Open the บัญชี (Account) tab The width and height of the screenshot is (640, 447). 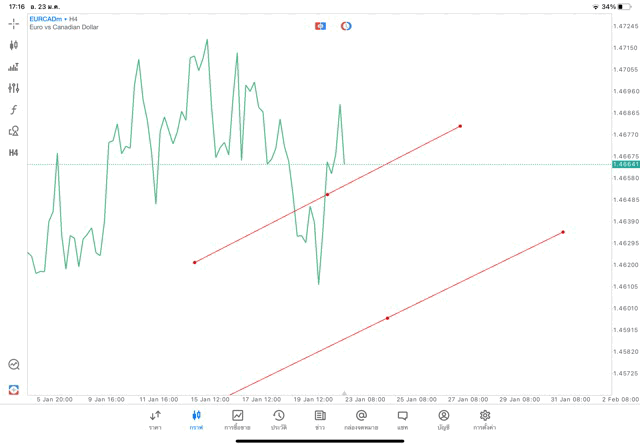[x=443, y=420]
